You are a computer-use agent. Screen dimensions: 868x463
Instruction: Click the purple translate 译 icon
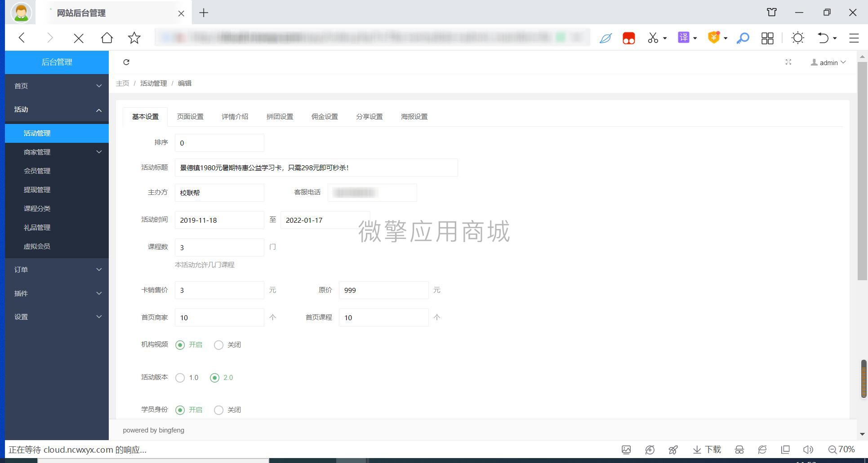pyautogui.click(x=683, y=38)
